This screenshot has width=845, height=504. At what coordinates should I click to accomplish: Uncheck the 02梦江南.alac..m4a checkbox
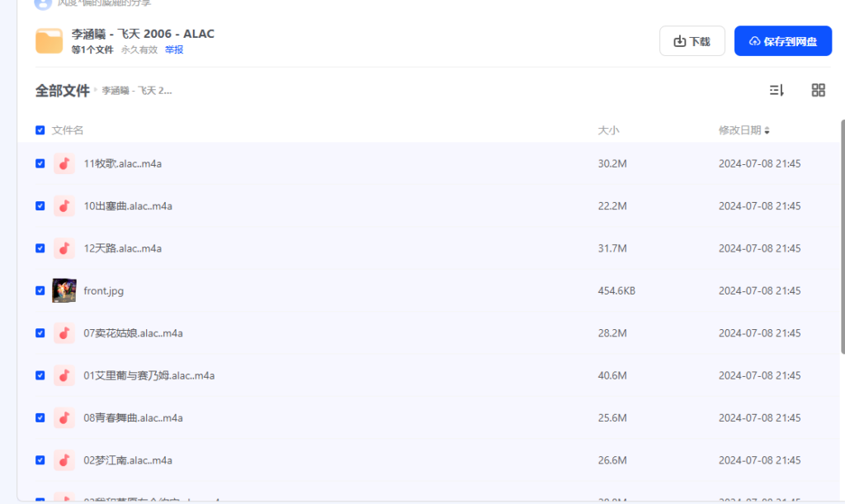(x=40, y=460)
